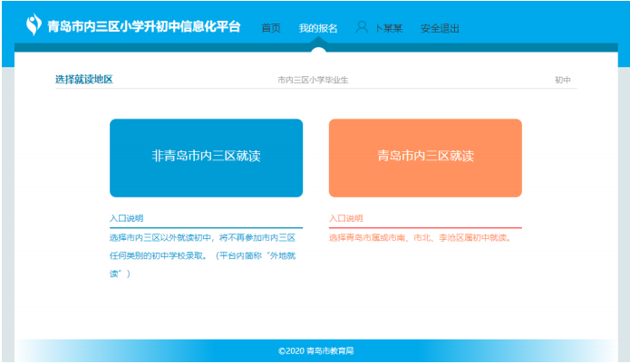Click the user avatar icon beside 卜某某

(x=362, y=27)
